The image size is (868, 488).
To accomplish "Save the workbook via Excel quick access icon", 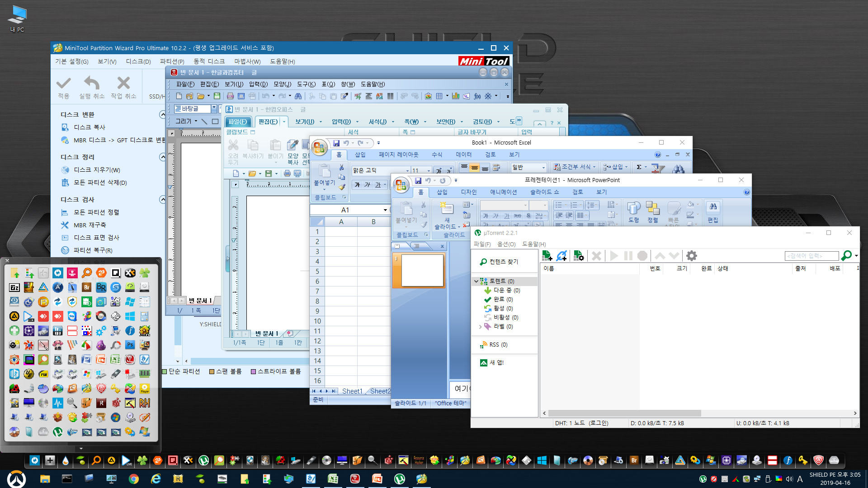I will pyautogui.click(x=336, y=143).
